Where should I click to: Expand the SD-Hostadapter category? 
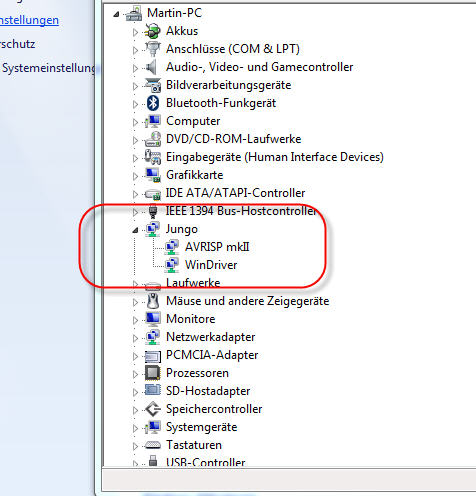[x=135, y=392]
